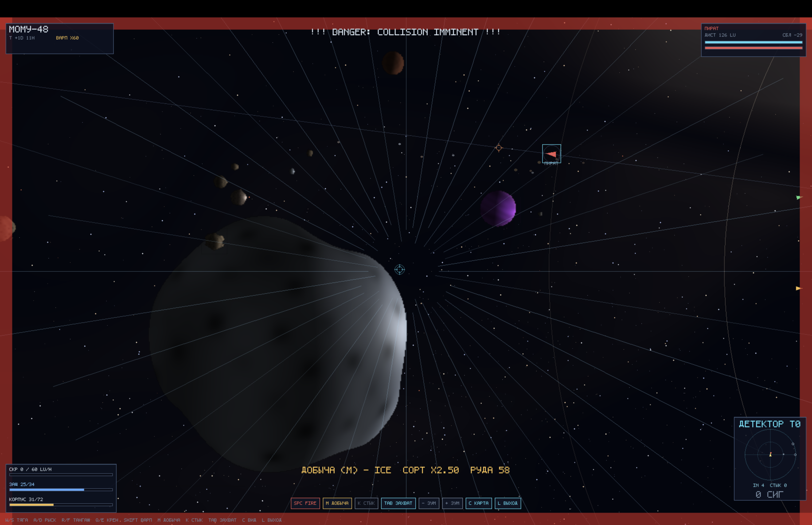Click the ПИРАТ title in target panel
812x525 pixels.
(711, 28)
